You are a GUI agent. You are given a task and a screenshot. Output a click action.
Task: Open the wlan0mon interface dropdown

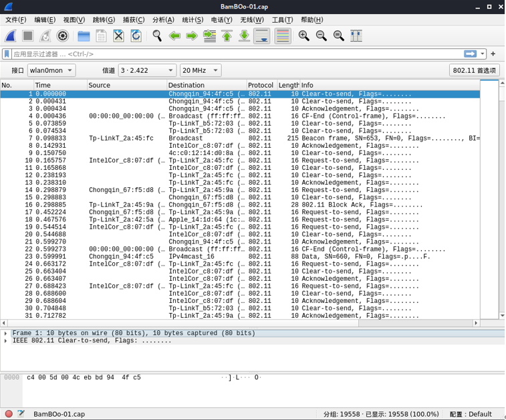[x=51, y=70]
